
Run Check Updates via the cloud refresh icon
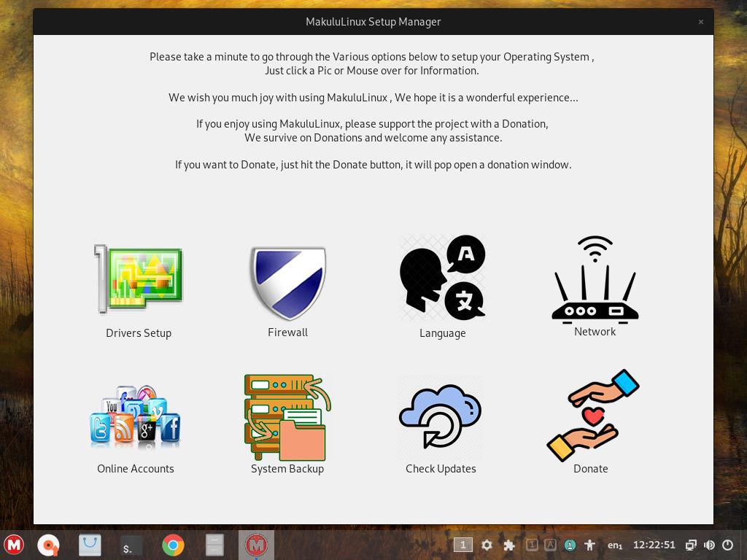440,418
